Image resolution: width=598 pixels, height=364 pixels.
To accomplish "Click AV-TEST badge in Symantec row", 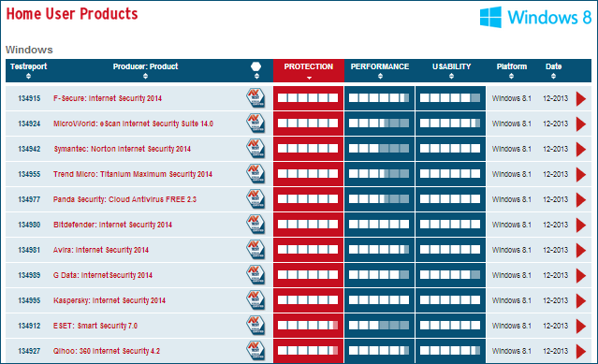I will click(x=255, y=148).
